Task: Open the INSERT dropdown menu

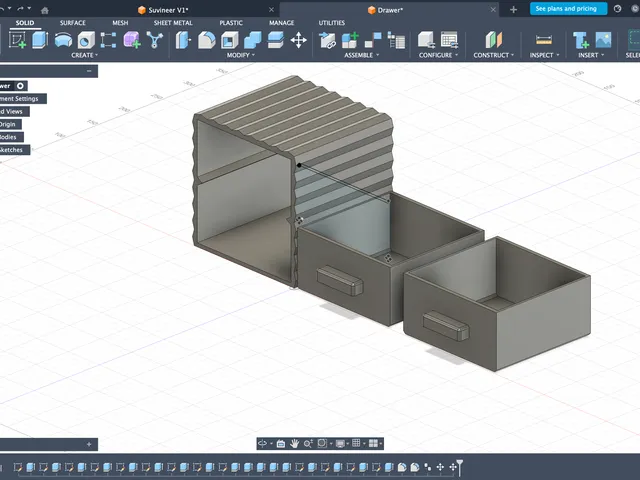Action: pos(591,55)
